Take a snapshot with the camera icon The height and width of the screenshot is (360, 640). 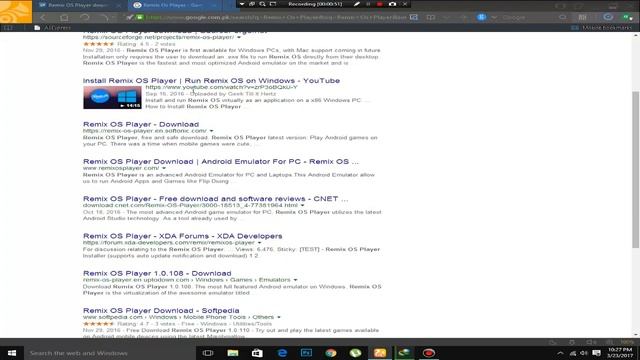pyautogui.click(x=392, y=4)
